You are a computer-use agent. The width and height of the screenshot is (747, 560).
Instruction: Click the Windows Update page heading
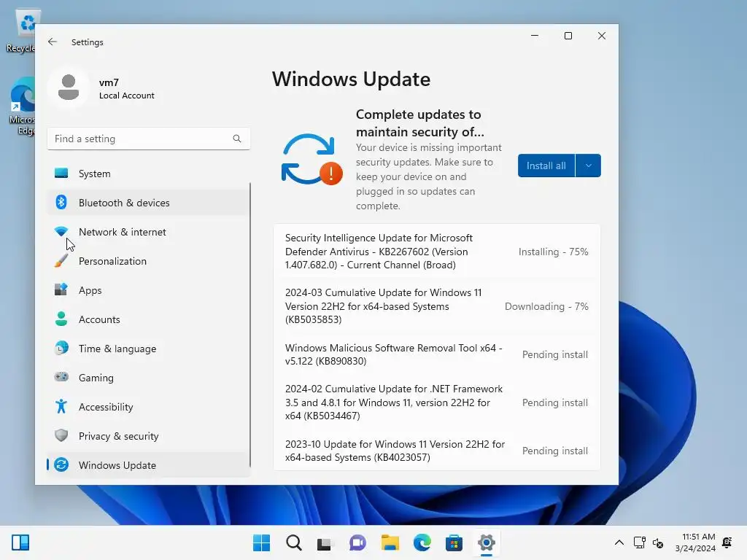pyautogui.click(x=351, y=79)
